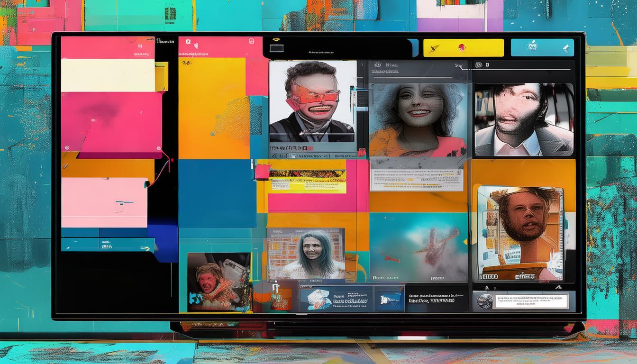Select the teal bar with white text in the left panel

point(108,245)
